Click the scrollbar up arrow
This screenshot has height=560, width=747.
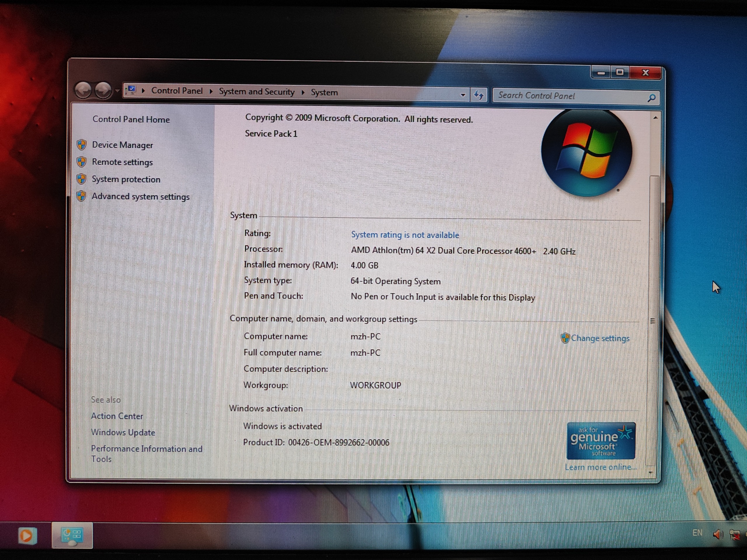click(x=655, y=118)
